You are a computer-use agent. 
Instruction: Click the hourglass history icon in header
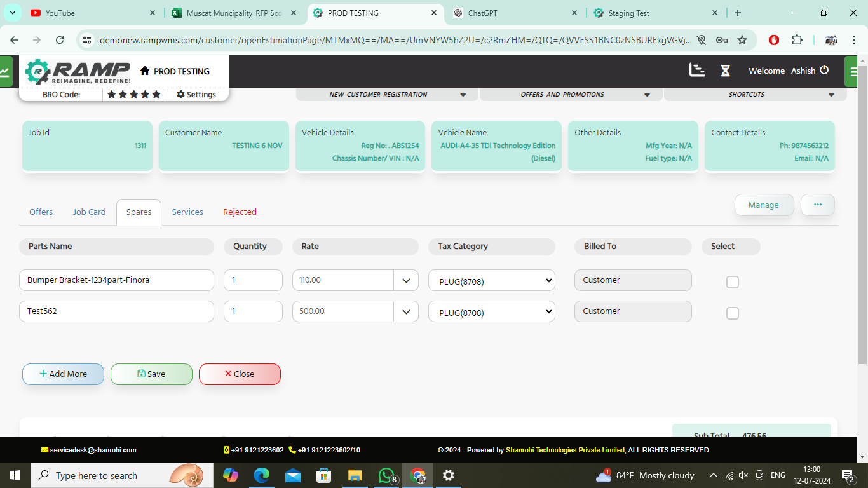click(x=725, y=71)
